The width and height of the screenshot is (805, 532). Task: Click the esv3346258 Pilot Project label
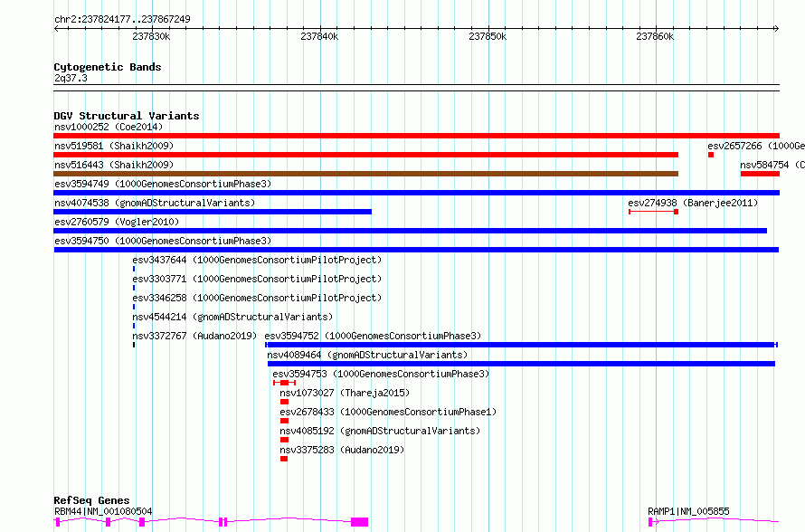257,298
